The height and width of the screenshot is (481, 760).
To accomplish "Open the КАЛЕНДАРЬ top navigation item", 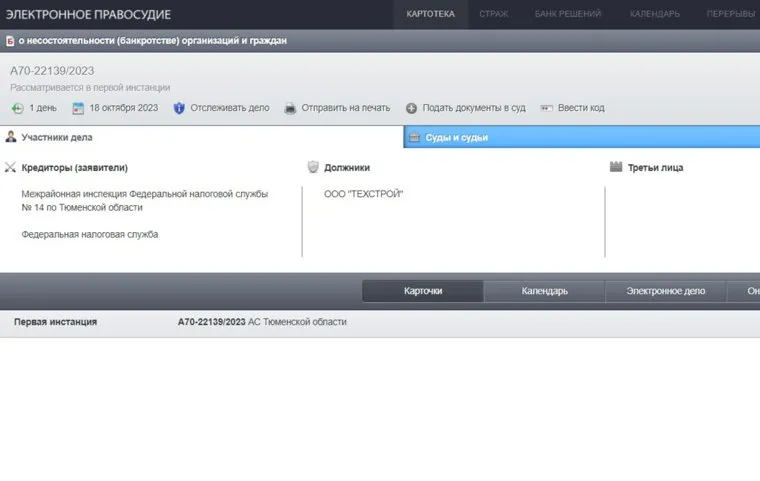I will pos(655,14).
